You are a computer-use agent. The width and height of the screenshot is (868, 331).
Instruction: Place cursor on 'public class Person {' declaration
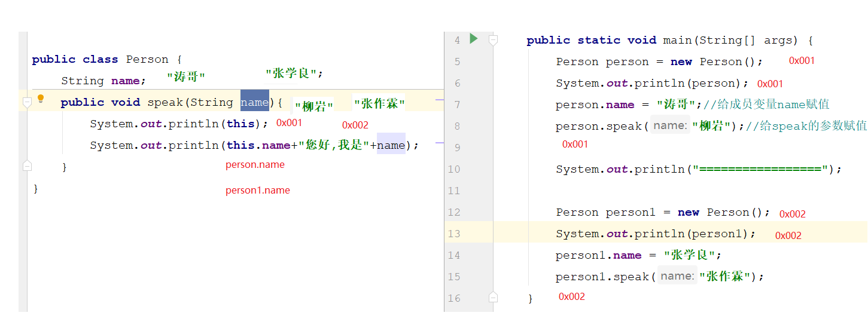coord(106,59)
